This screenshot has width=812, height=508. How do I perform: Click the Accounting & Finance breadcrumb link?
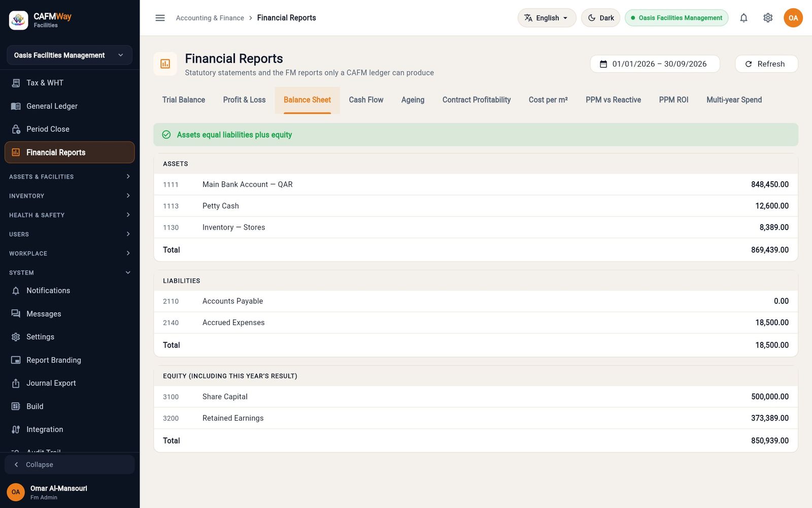(210, 18)
